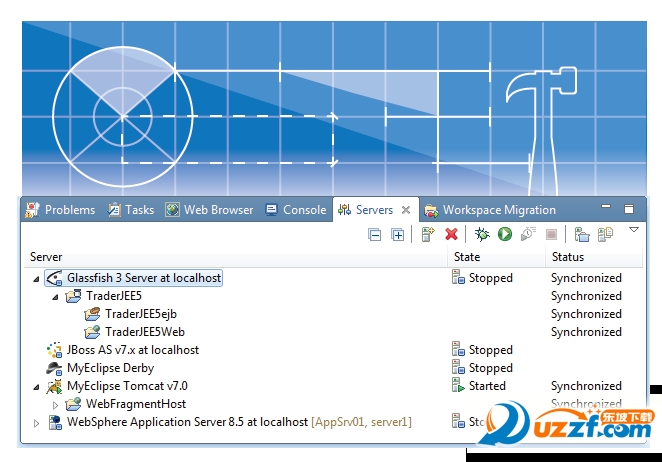
Task: Select the WebFragmentHost deployment
Action: [136, 404]
